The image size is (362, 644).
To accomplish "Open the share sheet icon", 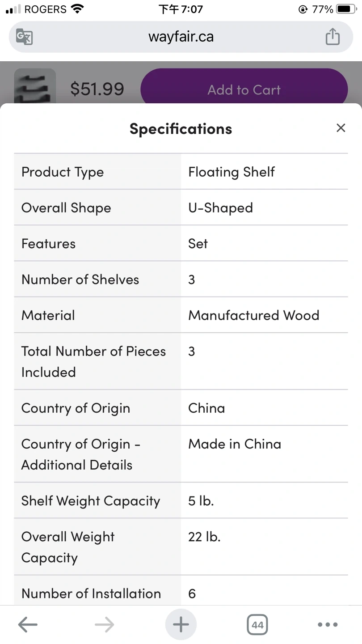I will [x=333, y=36].
